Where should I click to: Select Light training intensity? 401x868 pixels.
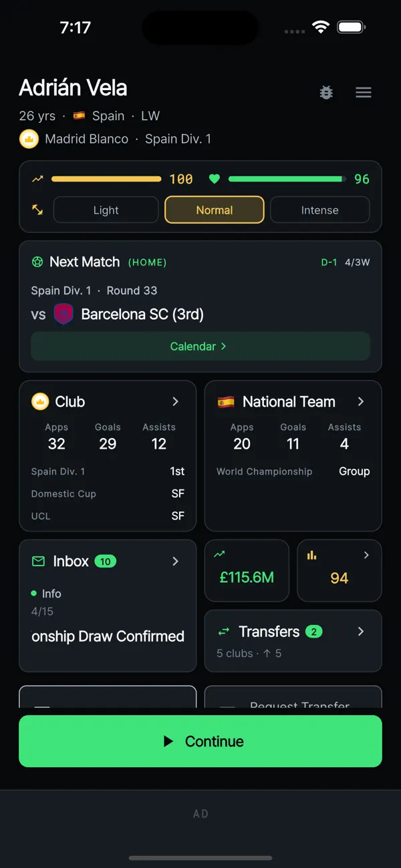coord(106,210)
